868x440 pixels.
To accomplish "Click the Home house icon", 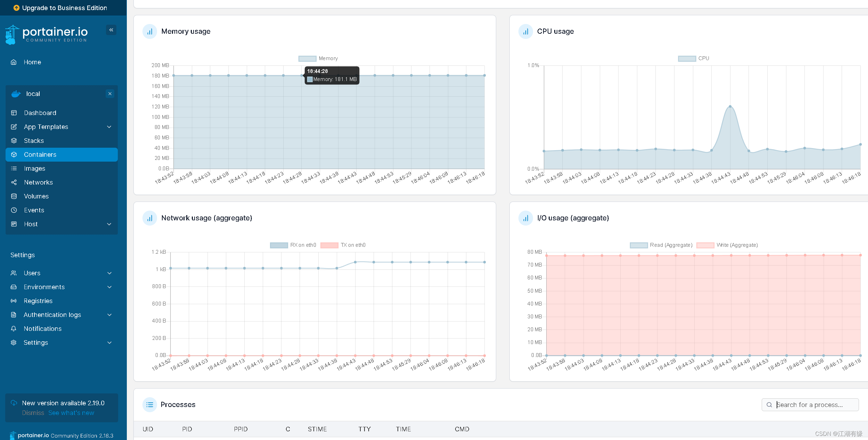I will pyautogui.click(x=14, y=62).
